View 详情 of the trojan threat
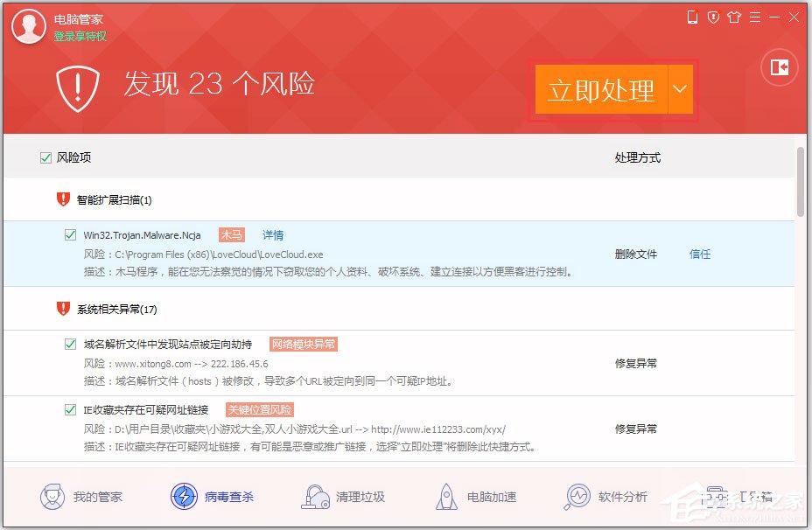Screen dimensions: 812x530 tap(271, 234)
